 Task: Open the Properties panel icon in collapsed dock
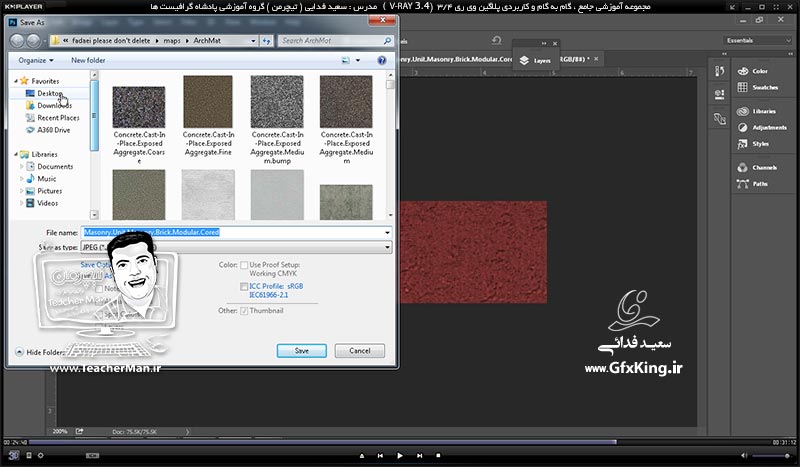coord(719,94)
